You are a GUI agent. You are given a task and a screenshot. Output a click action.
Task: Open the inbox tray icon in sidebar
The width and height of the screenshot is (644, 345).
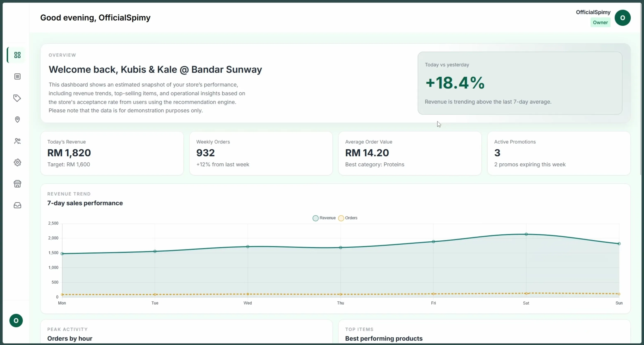click(x=17, y=205)
